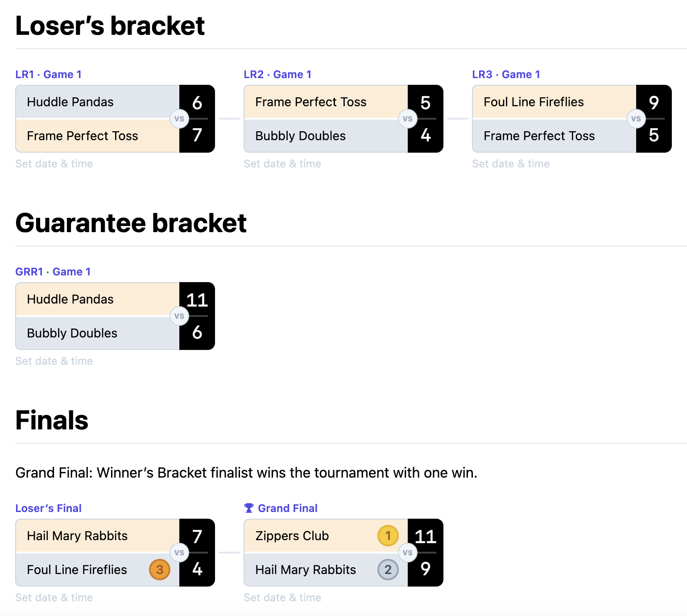Click Bubbly Doubles row in LR2 match
This screenshot has width=687, height=616.
301,136
